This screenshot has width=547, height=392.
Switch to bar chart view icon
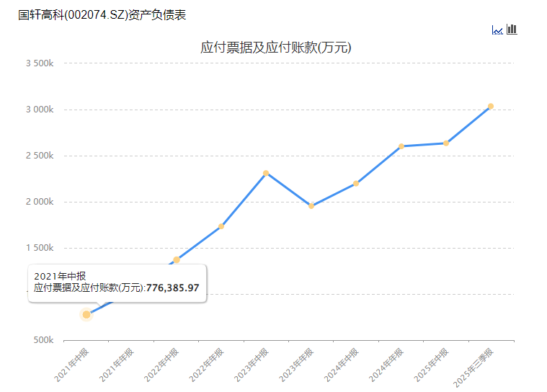click(512, 29)
